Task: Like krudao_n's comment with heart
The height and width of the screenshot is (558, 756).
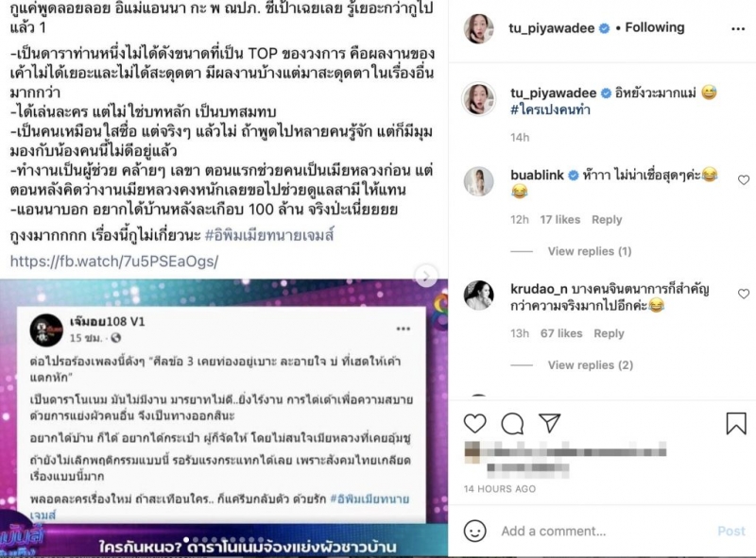Action: click(744, 294)
